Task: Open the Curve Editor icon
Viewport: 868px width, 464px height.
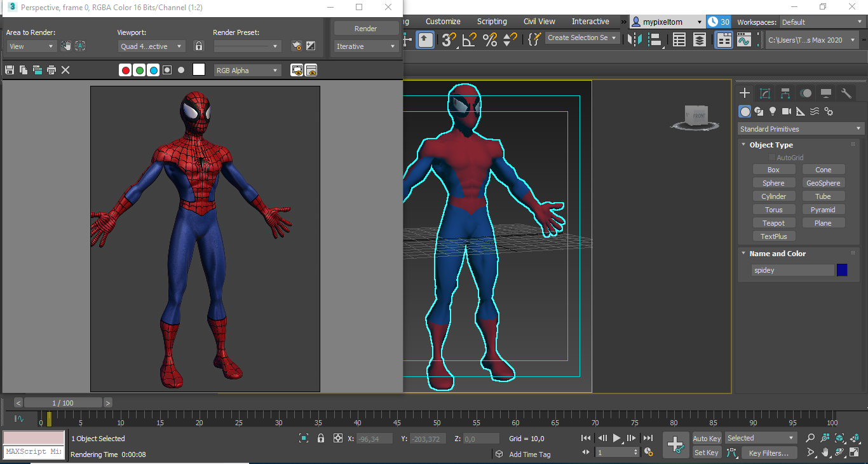Action: tap(743, 40)
